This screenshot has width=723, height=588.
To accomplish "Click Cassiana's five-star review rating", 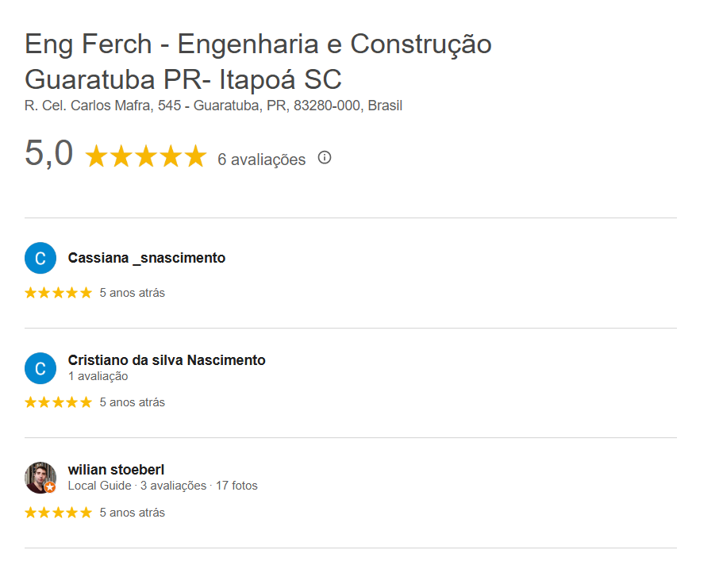I will pos(58,293).
